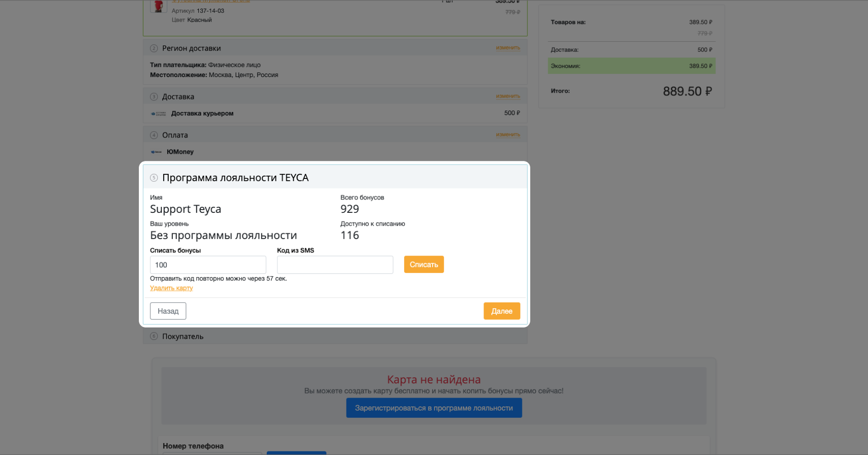Click the Support Teyca name text
The image size is (868, 455).
point(186,209)
